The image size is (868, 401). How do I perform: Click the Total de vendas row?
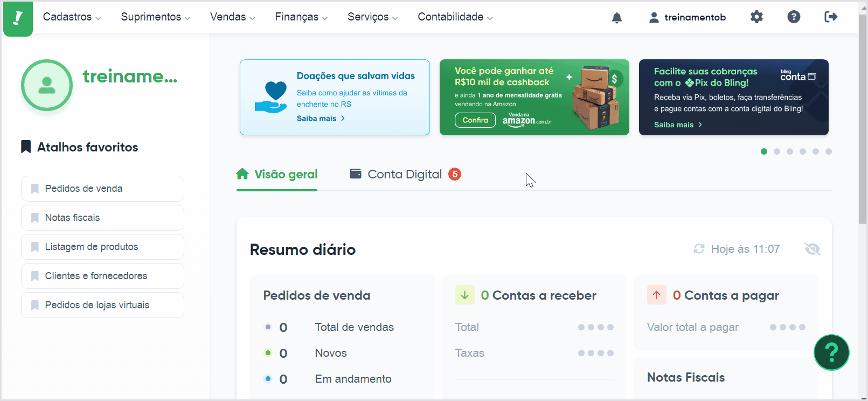click(329, 327)
